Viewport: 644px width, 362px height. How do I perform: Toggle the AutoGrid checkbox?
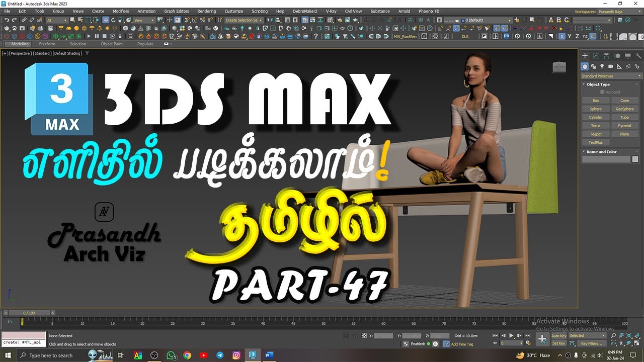pyautogui.click(x=602, y=92)
